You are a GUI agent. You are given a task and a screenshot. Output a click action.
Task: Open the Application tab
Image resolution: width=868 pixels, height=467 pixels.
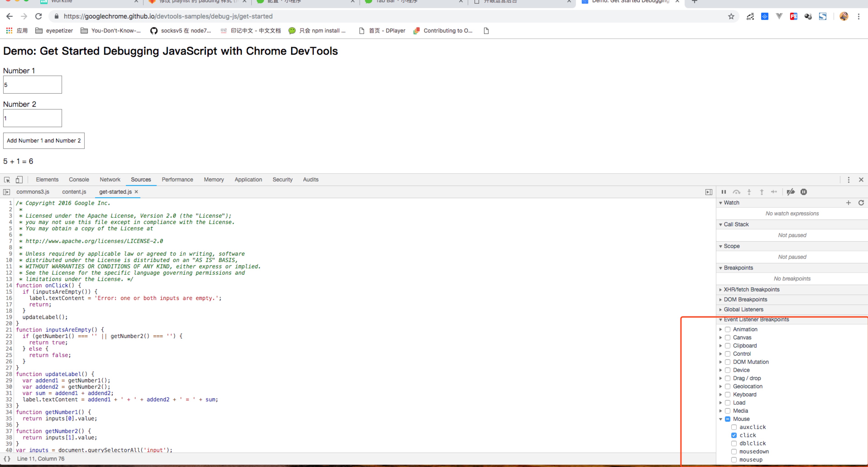point(248,180)
